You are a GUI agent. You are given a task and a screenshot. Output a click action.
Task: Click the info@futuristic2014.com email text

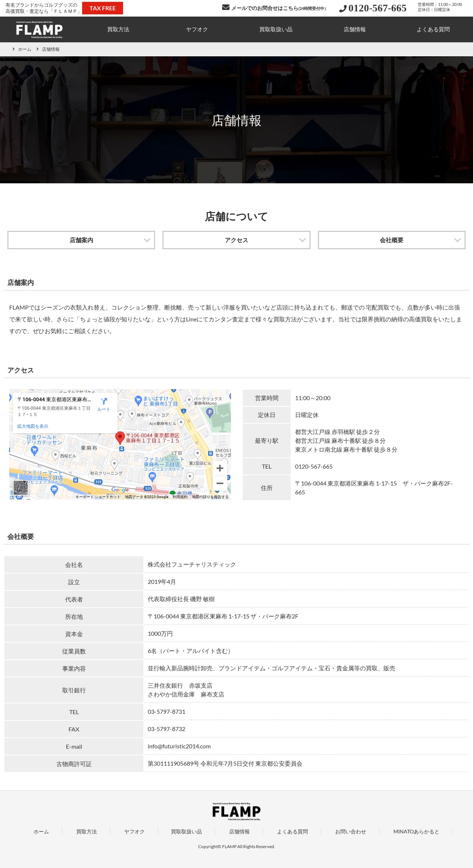coord(179,746)
